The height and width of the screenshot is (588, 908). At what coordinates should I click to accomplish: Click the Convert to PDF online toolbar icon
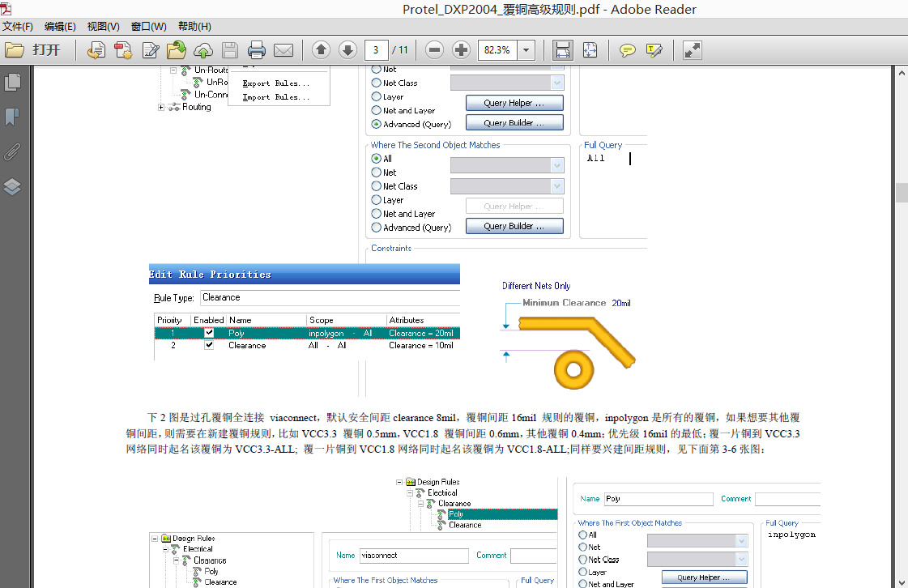(96, 50)
